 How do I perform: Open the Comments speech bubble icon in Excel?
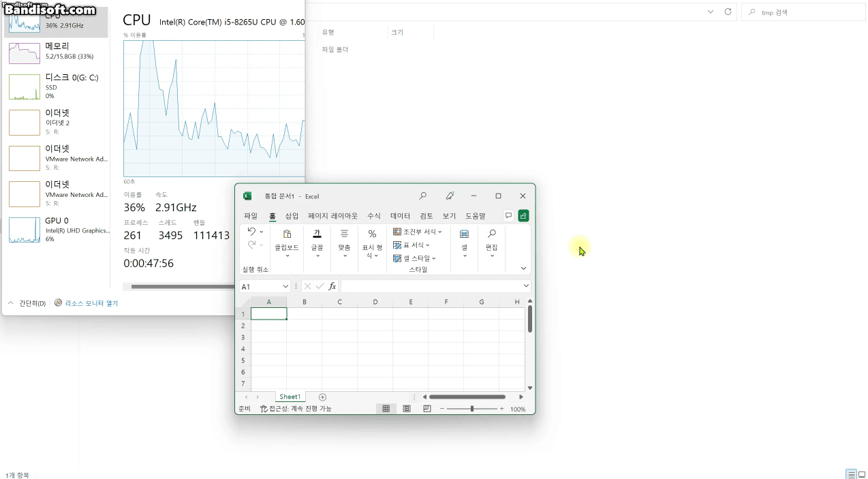coord(508,215)
